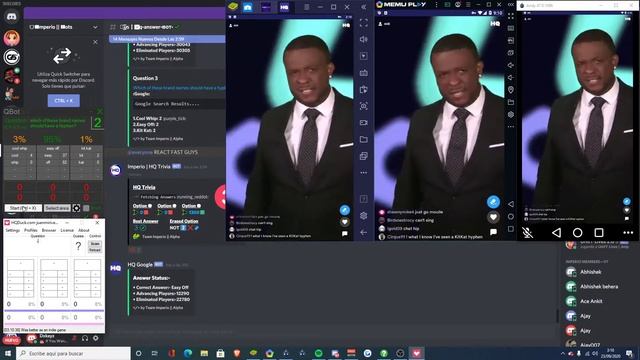640x360 pixels.
Task: Open Discord user settings gear
Action: [x=96, y=338]
